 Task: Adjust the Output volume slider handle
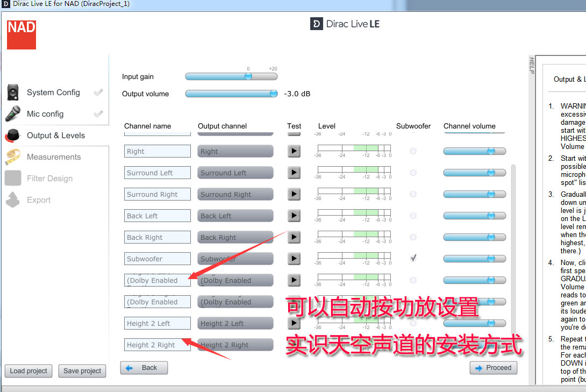(274, 94)
